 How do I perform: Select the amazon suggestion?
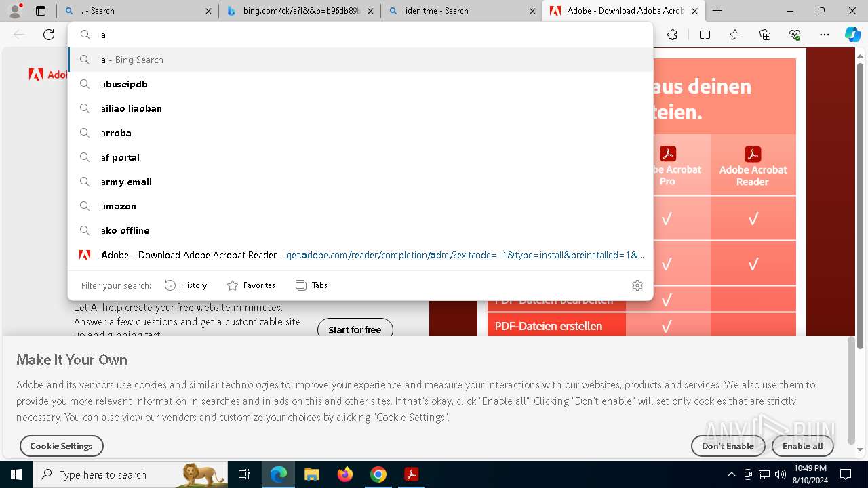360,206
